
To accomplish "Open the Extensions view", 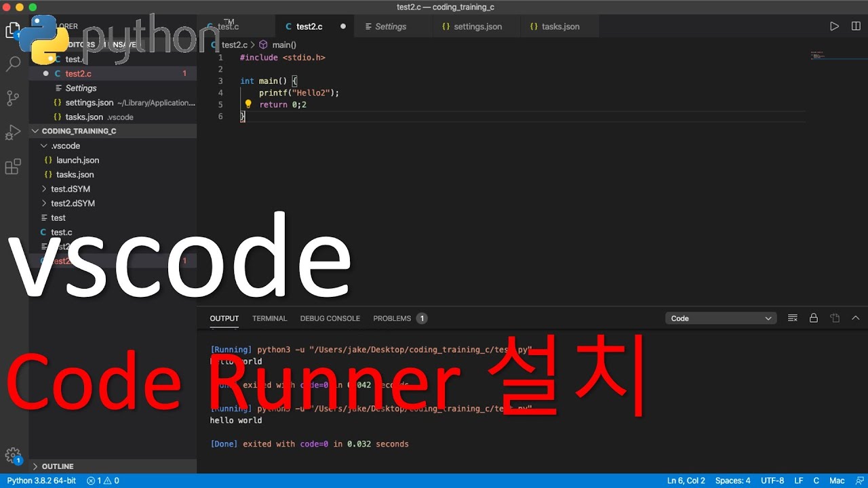I will (x=13, y=167).
